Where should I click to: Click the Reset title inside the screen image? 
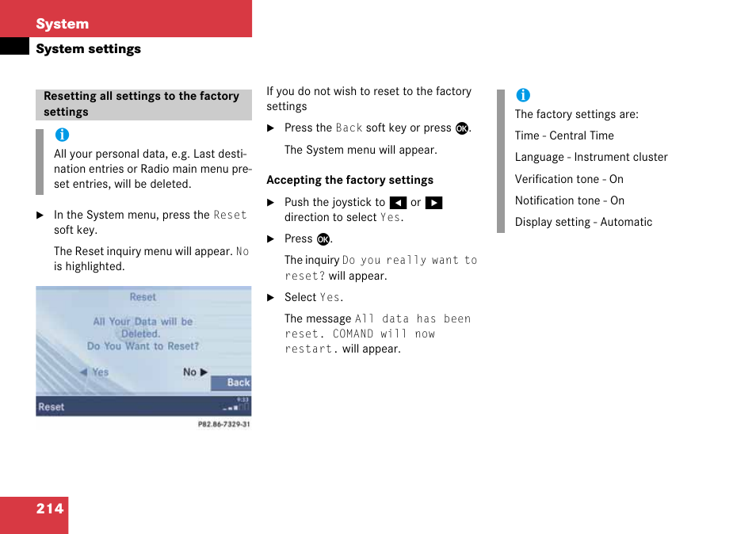pyautogui.click(x=143, y=297)
